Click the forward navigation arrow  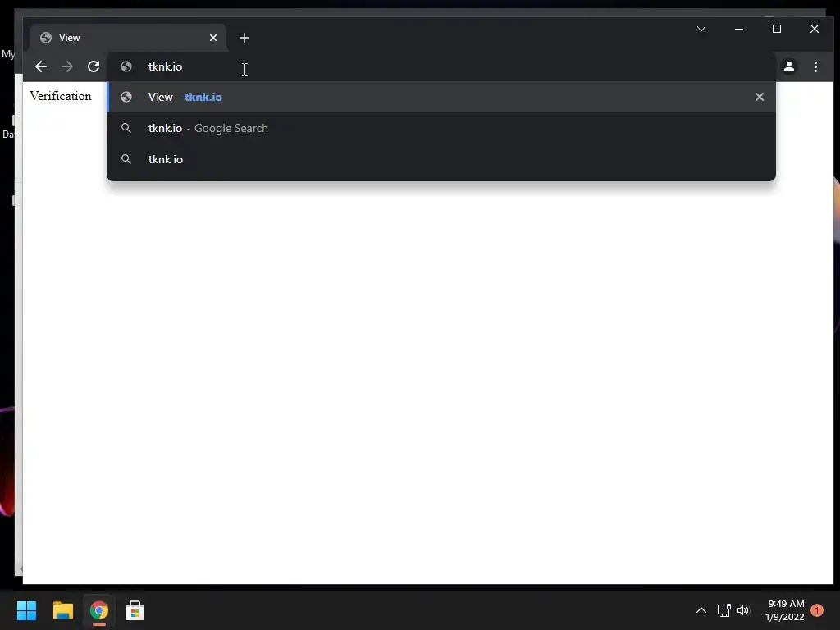point(67,66)
